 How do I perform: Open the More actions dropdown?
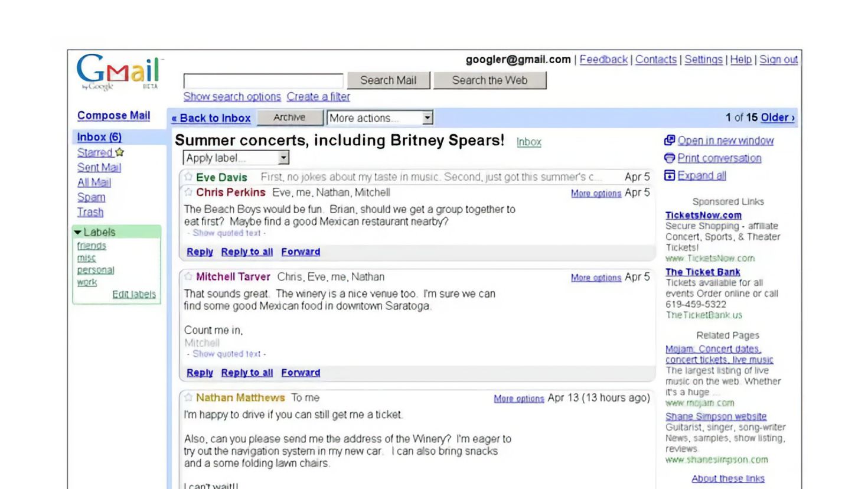(x=380, y=118)
